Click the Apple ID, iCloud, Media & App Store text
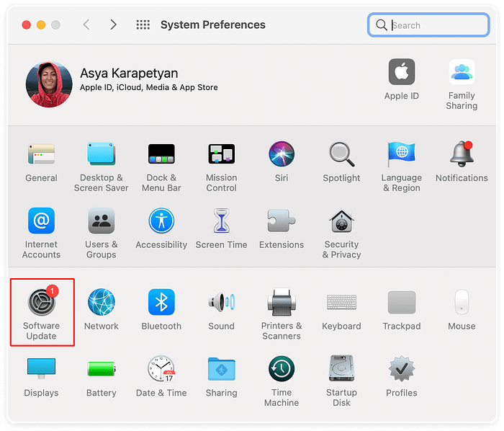504x431 pixels. [x=149, y=87]
